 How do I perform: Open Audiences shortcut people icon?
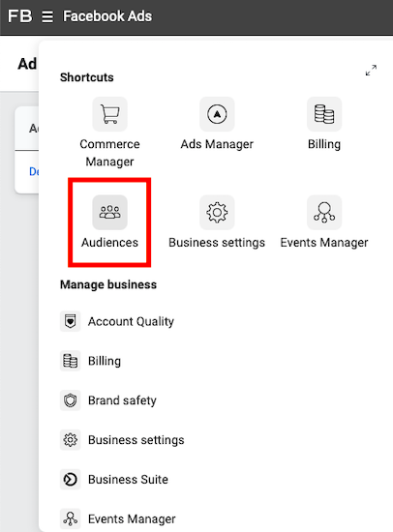109,213
